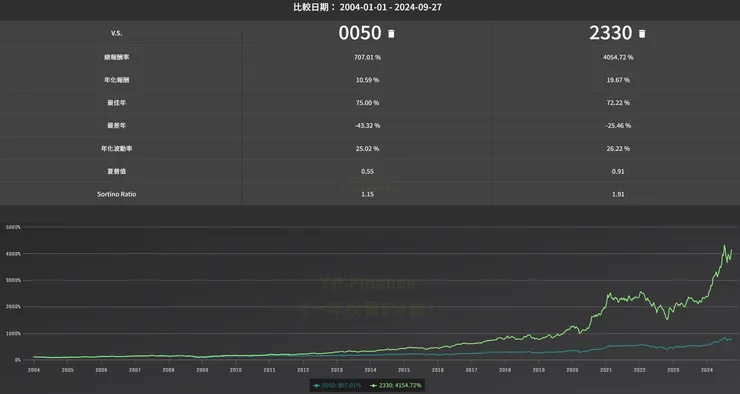The height and width of the screenshot is (394, 740).
Task: Click the 最佳年 row label
Action: pyautogui.click(x=117, y=103)
